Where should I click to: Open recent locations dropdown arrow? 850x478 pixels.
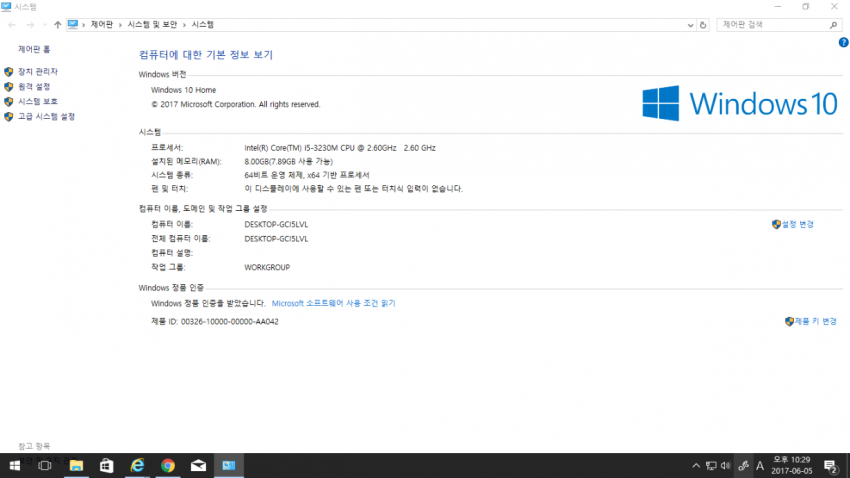pyautogui.click(x=44, y=25)
